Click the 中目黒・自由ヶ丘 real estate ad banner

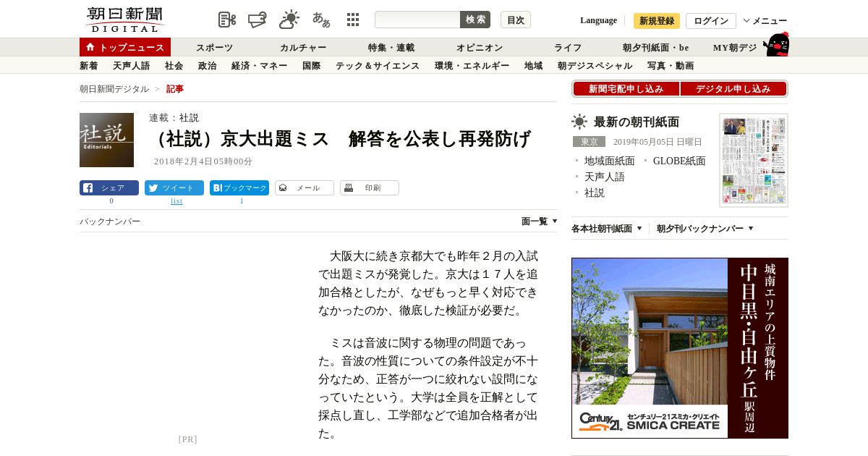point(680,348)
